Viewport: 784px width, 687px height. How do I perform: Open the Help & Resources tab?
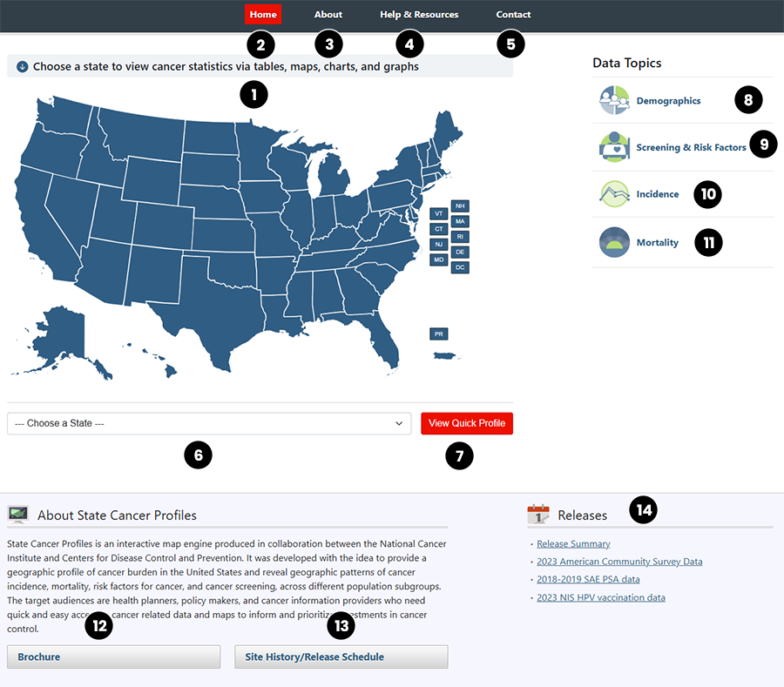pos(419,14)
